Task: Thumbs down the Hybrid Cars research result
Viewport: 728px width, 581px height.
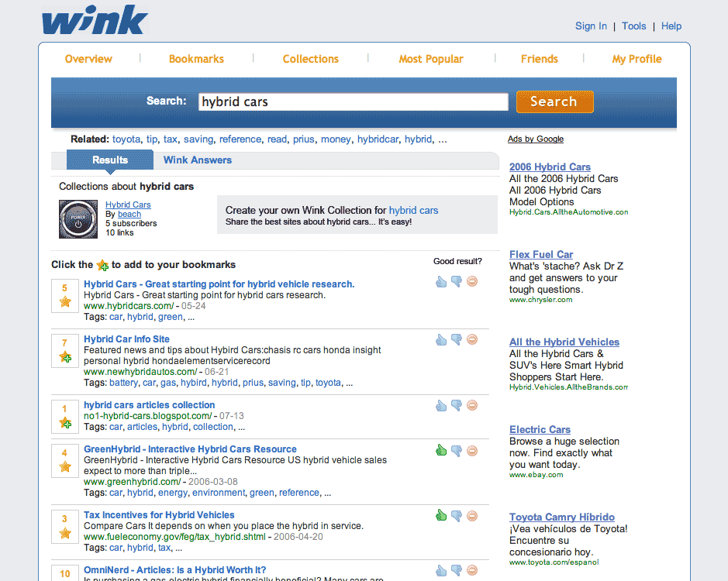Action: click(457, 282)
